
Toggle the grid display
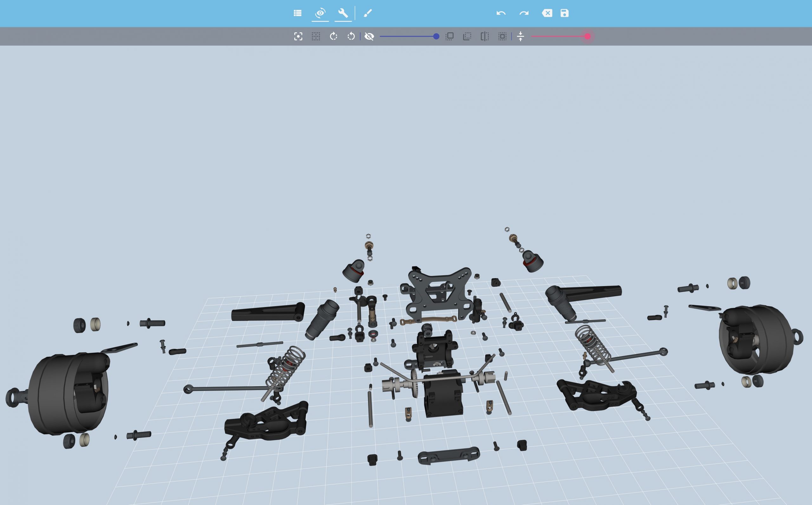(x=316, y=36)
